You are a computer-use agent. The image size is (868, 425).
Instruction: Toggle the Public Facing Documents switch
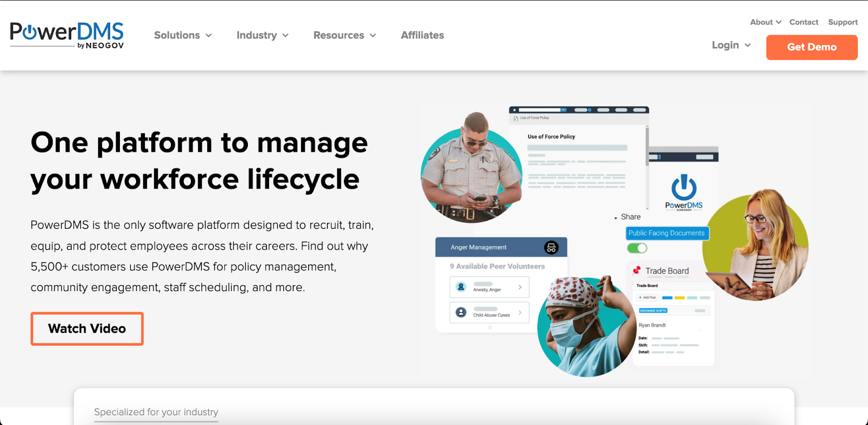637,248
